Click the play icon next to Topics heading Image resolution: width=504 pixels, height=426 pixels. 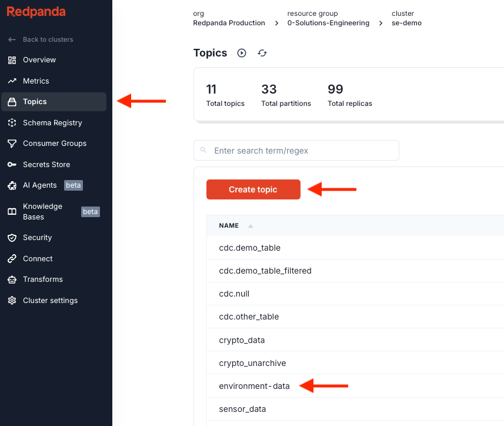pos(242,53)
